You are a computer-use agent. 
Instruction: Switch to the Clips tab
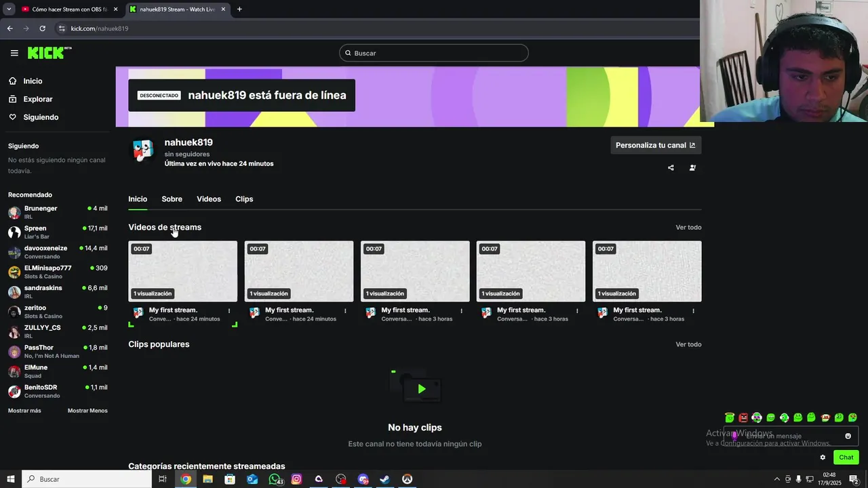(x=244, y=199)
